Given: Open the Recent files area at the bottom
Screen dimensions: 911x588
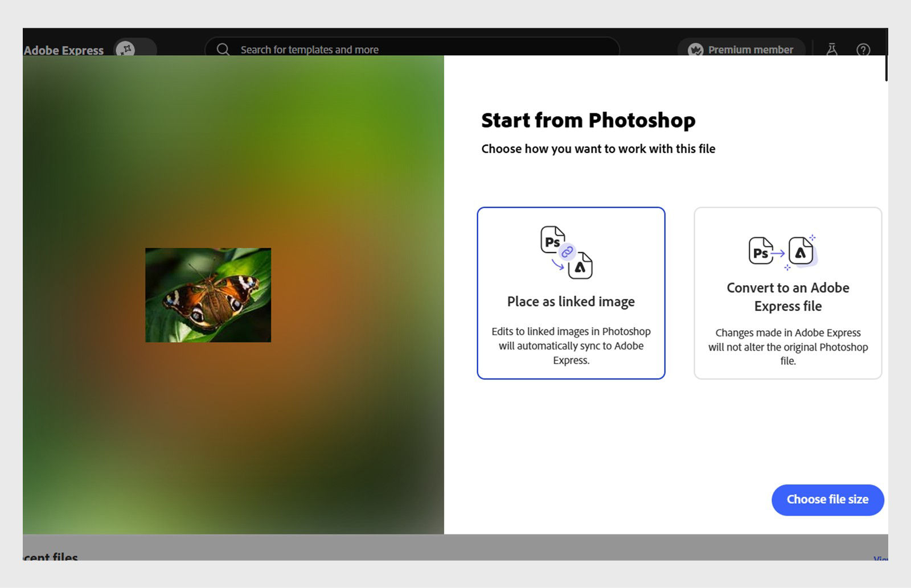Looking at the screenshot, I should (51, 557).
